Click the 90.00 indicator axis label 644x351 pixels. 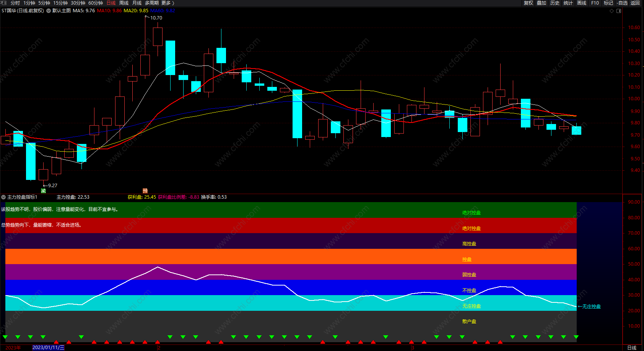(x=634, y=202)
